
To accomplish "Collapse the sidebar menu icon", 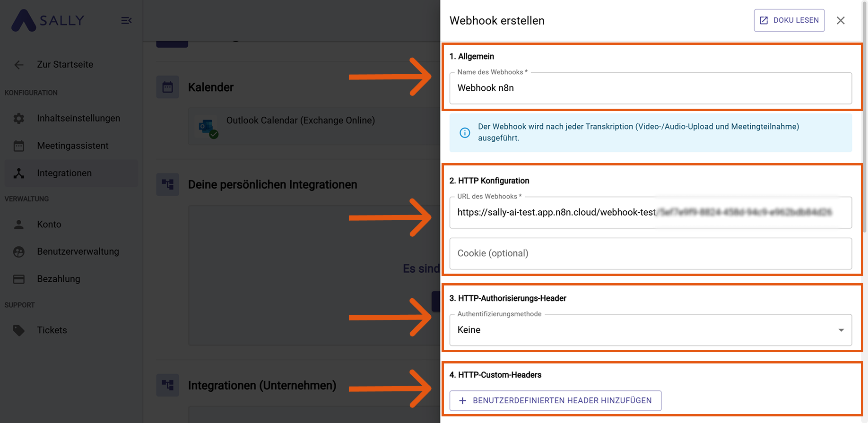I will click(126, 20).
